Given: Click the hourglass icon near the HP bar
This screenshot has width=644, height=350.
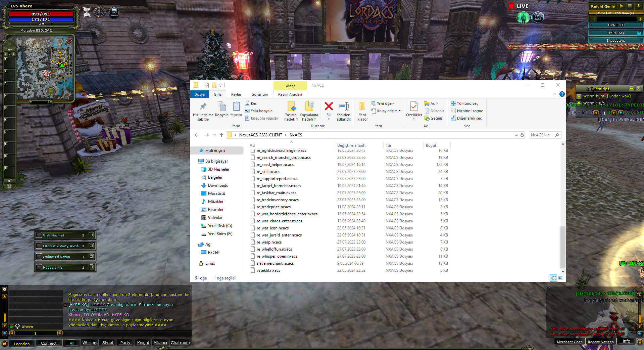Looking at the screenshot, I should pos(87,12).
